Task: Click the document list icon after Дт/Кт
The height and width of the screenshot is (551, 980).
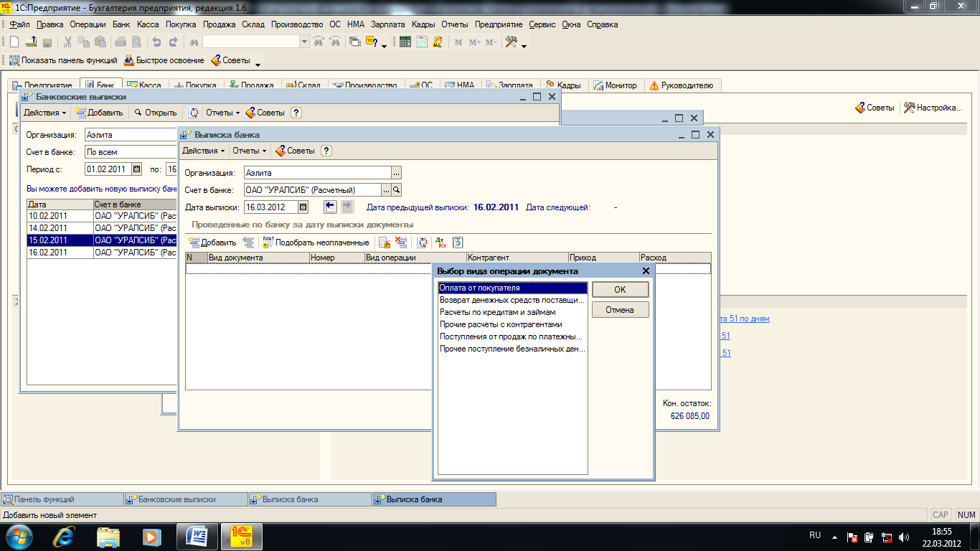Action: (458, 242)
